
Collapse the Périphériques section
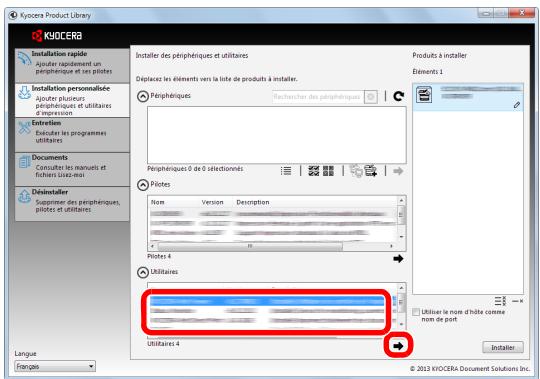pos(143,96)
